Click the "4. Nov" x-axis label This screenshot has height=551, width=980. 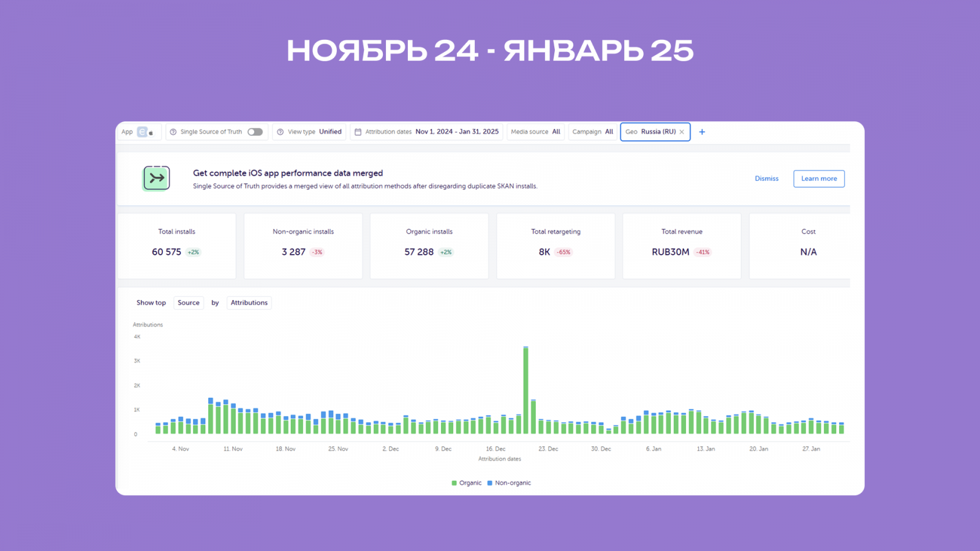coord(180,449)
